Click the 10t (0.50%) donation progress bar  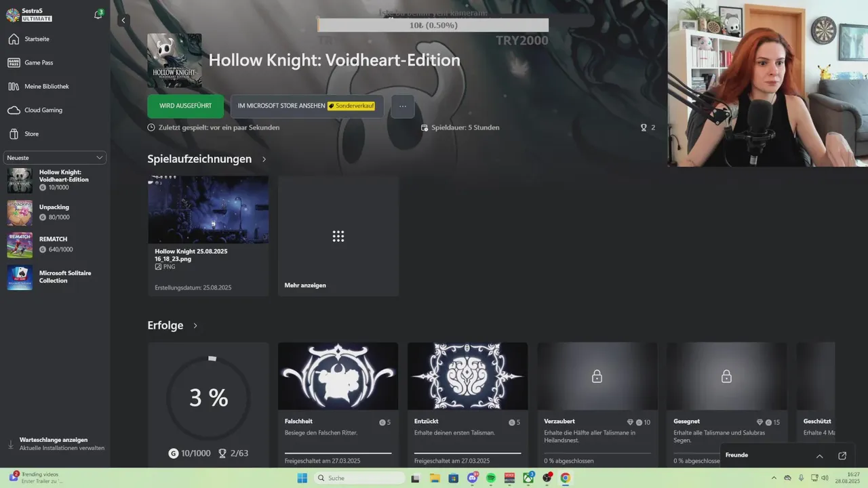pos(433,25)
